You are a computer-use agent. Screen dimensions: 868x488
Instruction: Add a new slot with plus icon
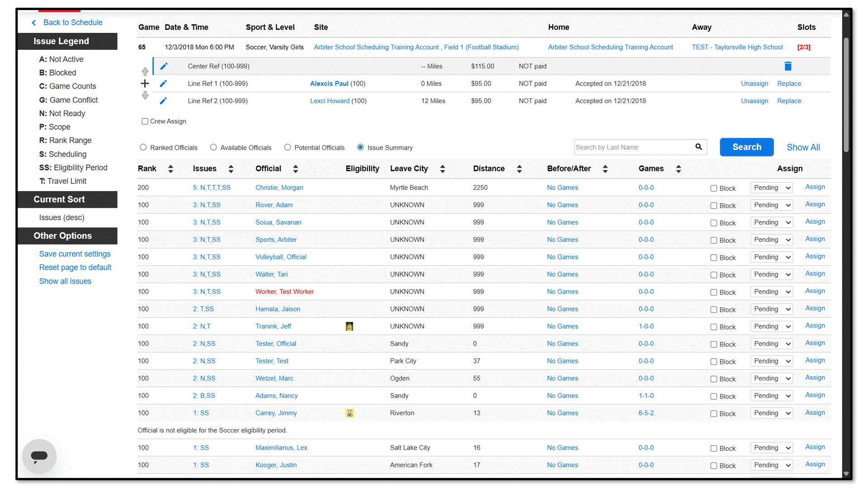click(x=145, y=83)
